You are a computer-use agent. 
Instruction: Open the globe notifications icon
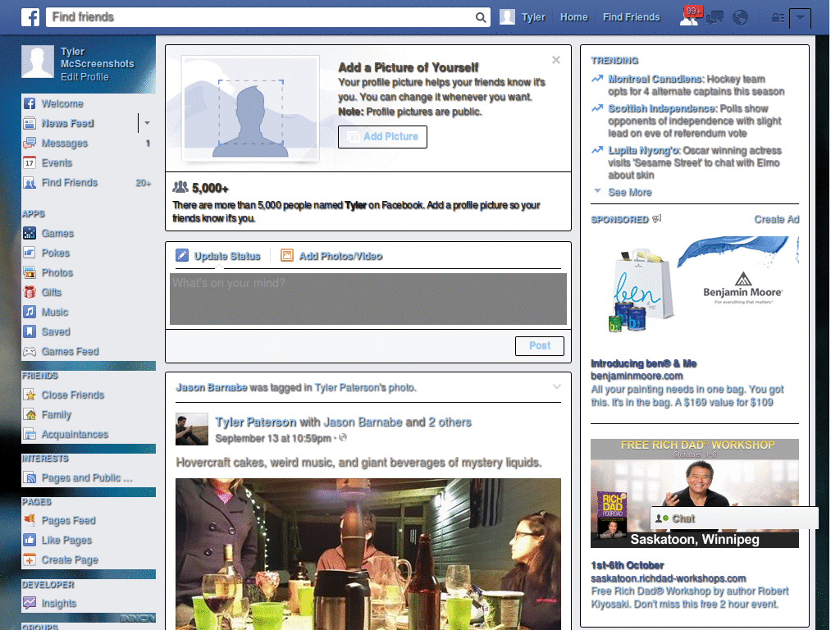(740, 17)
